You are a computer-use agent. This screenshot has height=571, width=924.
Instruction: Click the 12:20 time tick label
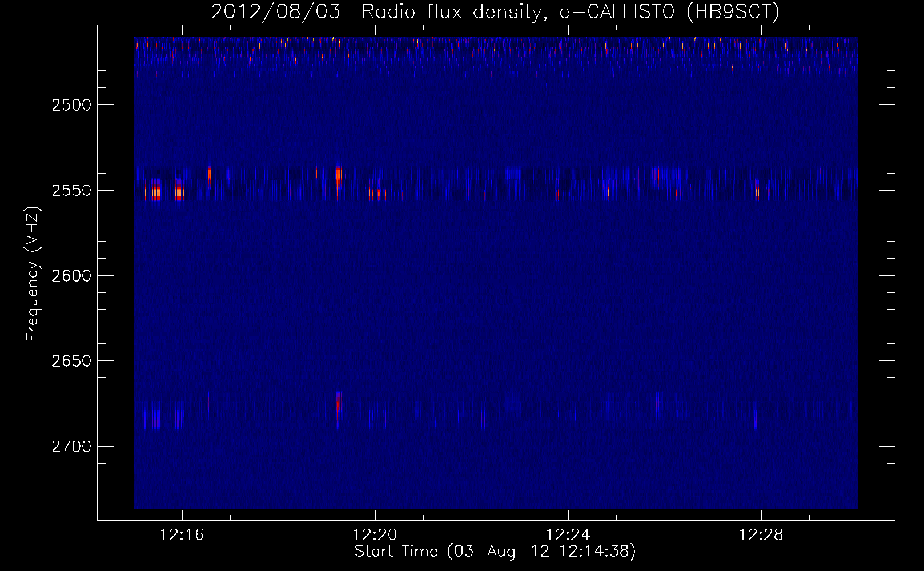click(x=375, y=535)
